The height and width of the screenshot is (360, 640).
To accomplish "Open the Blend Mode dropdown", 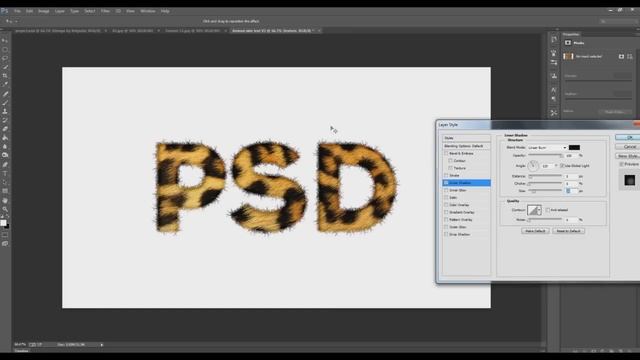I will [x=547, y=147].
